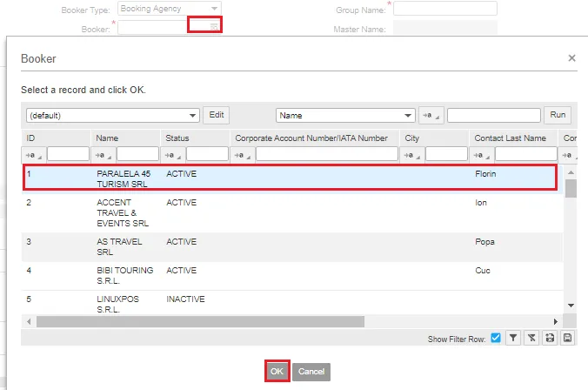The width and height of the screenshot is (588, 390).
Task: Click the Edit button beside default view
Action: point(217,115)
